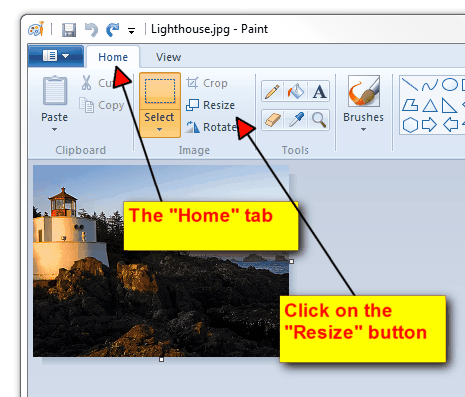The image size is (465, 397).
Task: Expand the Brushes dropdown arrow
Action: point(363,130)
